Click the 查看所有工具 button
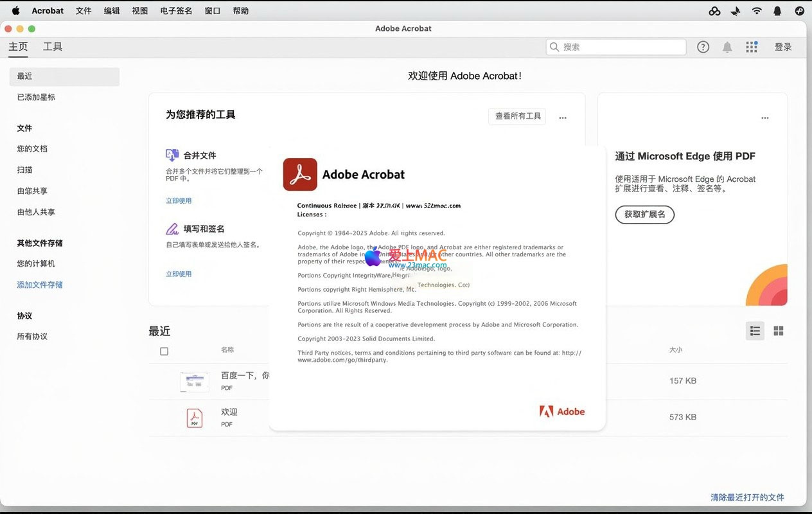Image resolution: width=812 pixels, height=514 pixels. pos(517,116)
